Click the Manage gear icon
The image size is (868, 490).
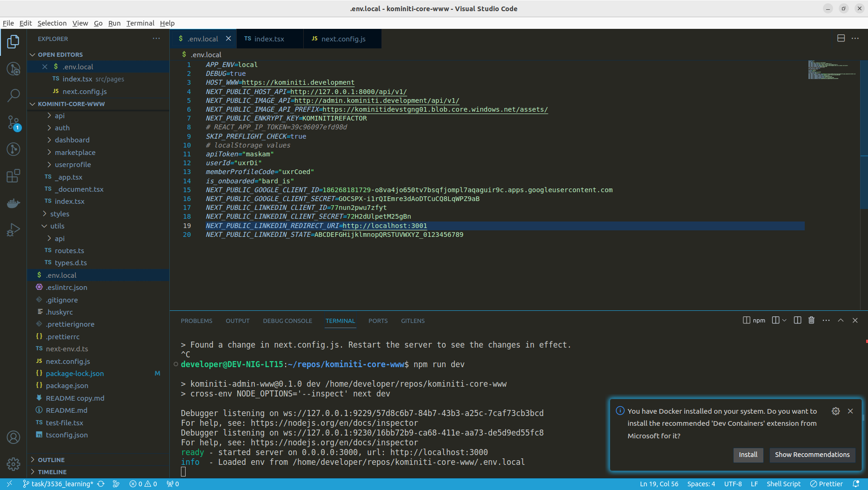(x=13, y=464)
